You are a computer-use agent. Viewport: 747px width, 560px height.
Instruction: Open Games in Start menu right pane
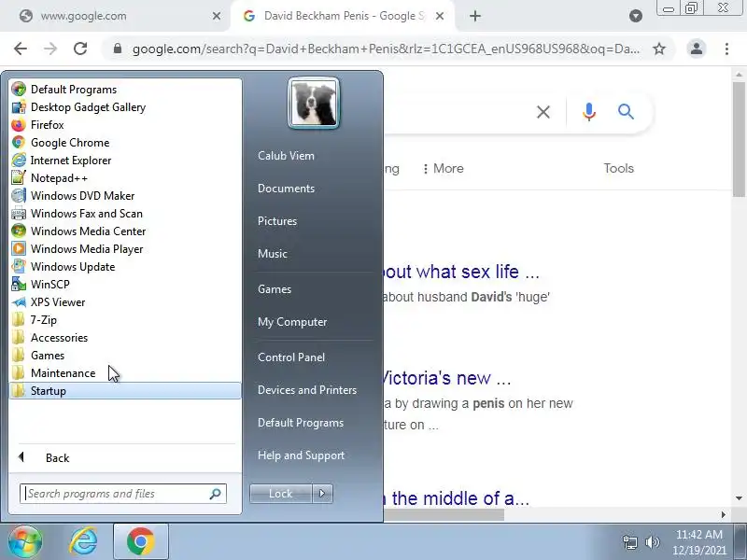[275, 289]
